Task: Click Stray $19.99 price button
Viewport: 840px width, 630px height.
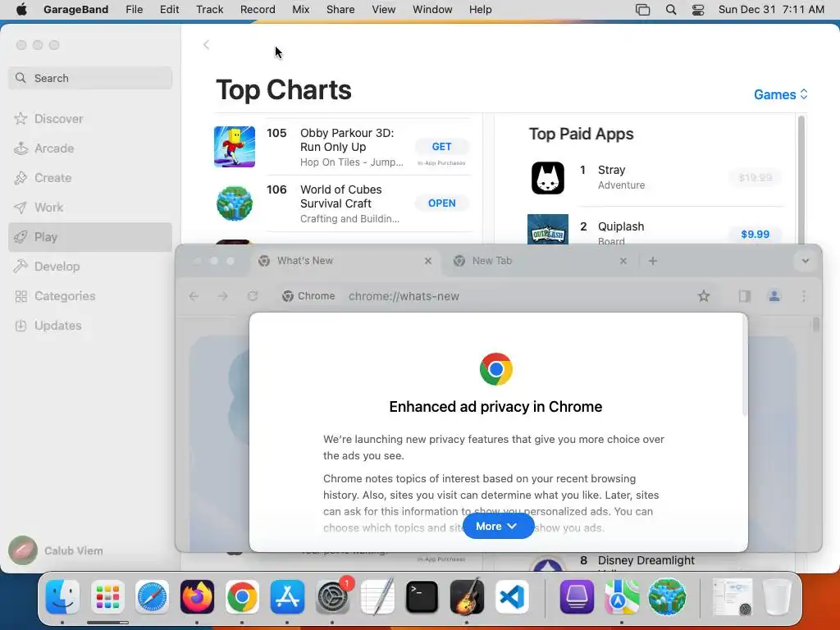Action: (x=755, y=177)
